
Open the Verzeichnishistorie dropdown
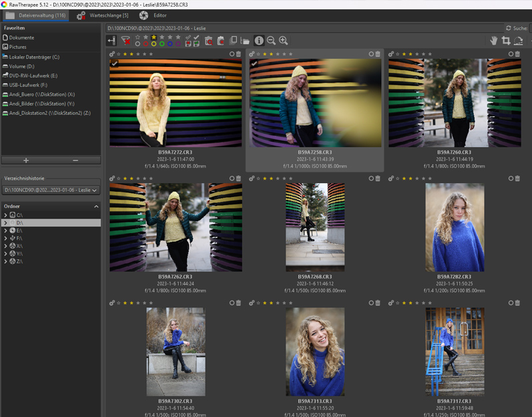coord(51,190)
